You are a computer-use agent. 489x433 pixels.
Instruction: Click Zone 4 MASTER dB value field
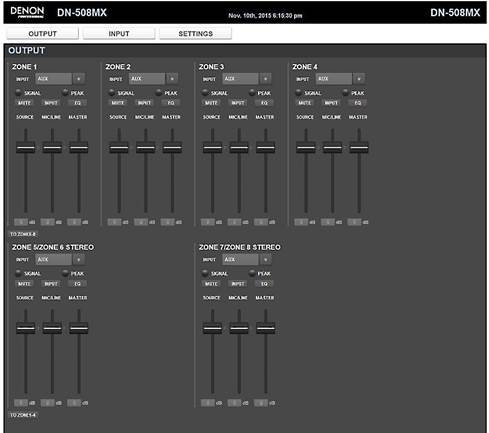point(354,222)
